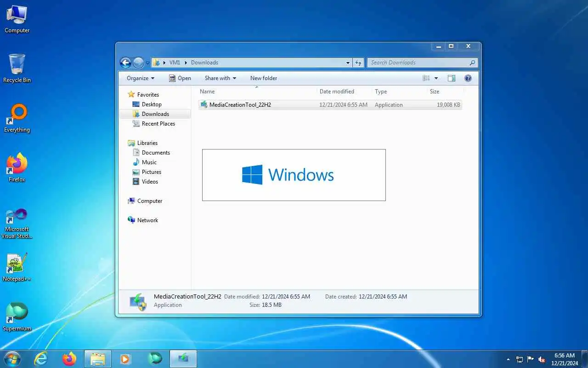Open the Action Center flag icon
The width and height of the screenshot is (588, 368).
click(531, 359)
